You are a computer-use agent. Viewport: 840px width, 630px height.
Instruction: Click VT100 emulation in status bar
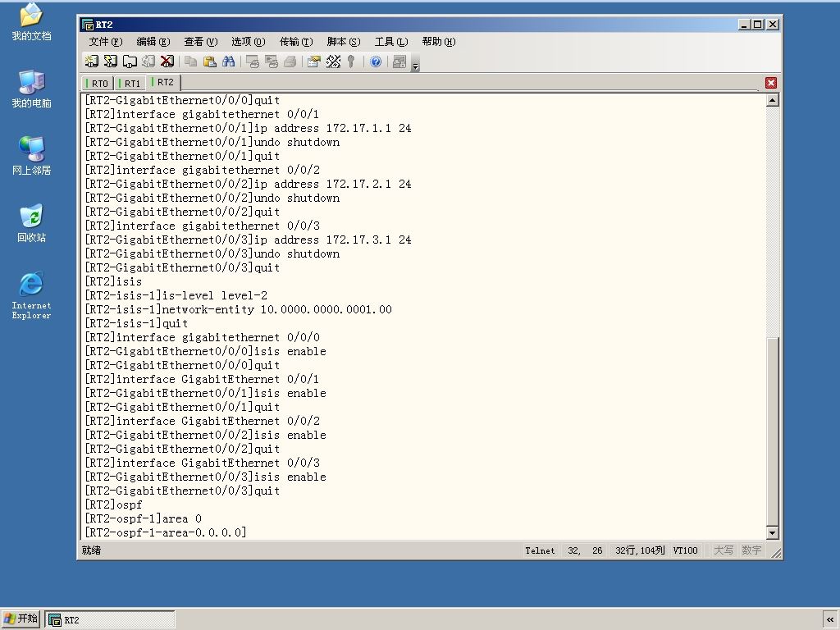pos(685,550)
